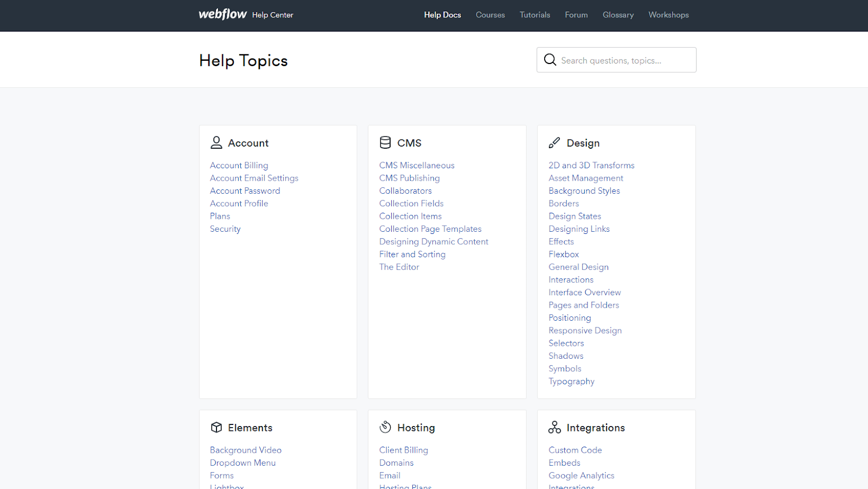Go to Designing Dynamic Content
The width and height of the screenshot is (868, 489).
(x=433, y=242)
